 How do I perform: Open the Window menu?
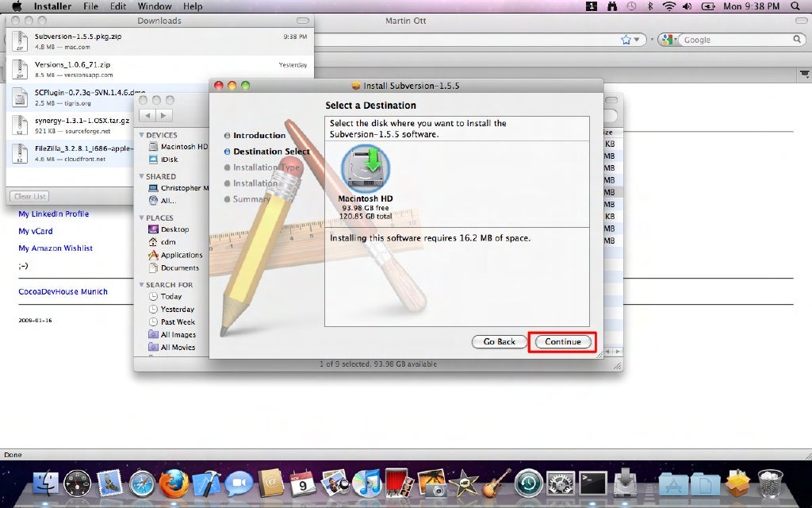coord(155,6)
